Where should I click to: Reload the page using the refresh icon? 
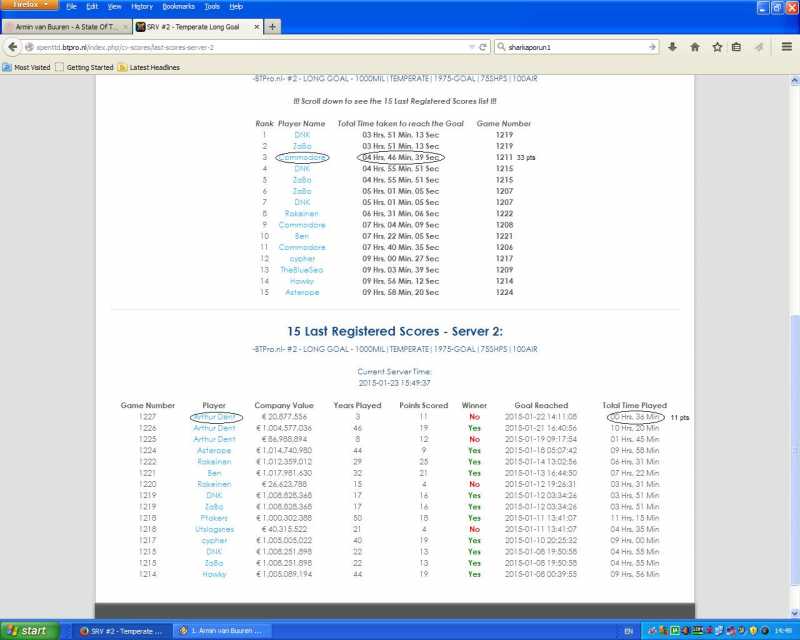pyautogui.click(x=484, y=47)
